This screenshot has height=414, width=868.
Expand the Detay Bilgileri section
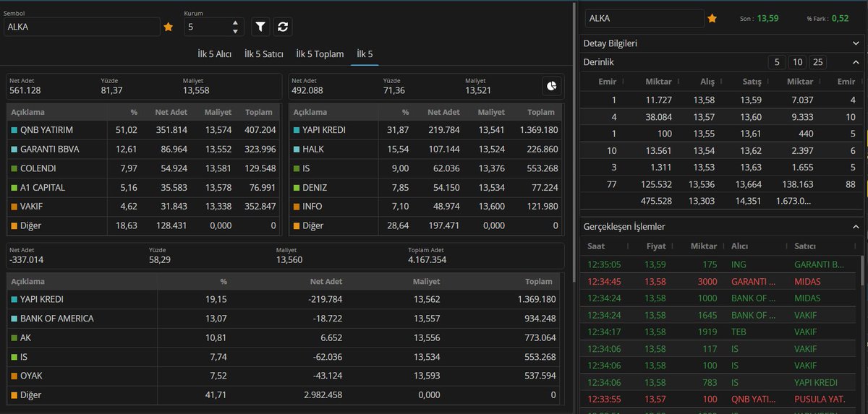(722, 43)
